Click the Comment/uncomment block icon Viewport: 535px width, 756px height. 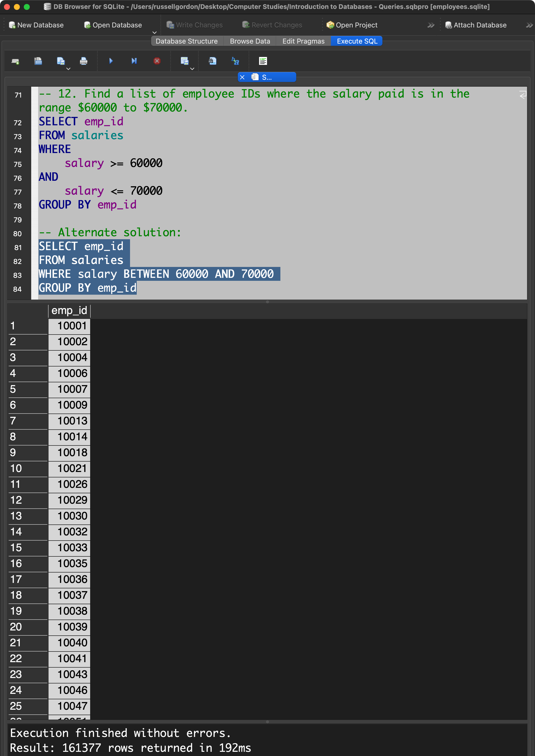pos(263,61)
